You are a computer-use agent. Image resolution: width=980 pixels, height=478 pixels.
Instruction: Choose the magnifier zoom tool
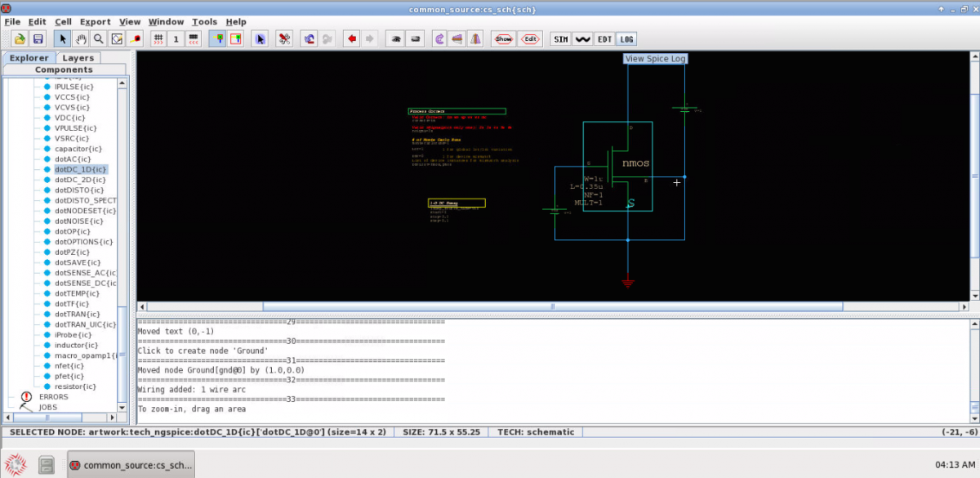coord(99,38)
